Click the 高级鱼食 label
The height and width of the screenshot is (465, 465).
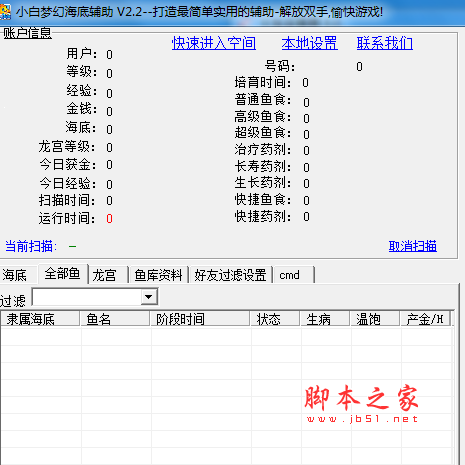pos(263,117)
